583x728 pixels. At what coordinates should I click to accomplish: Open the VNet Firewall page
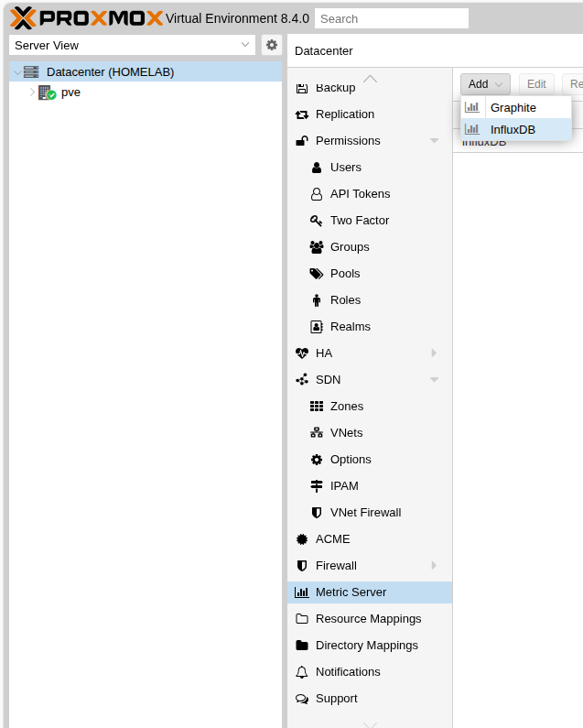point(370,513)
